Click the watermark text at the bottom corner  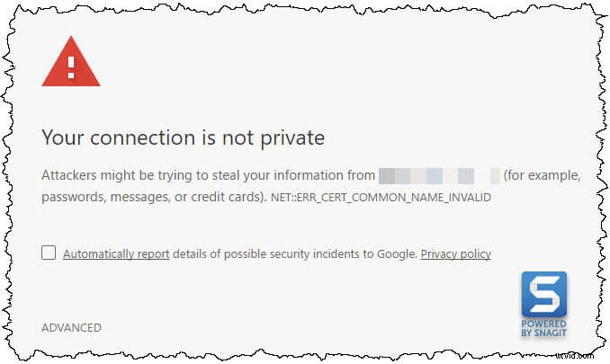click(x=578, y=354)
